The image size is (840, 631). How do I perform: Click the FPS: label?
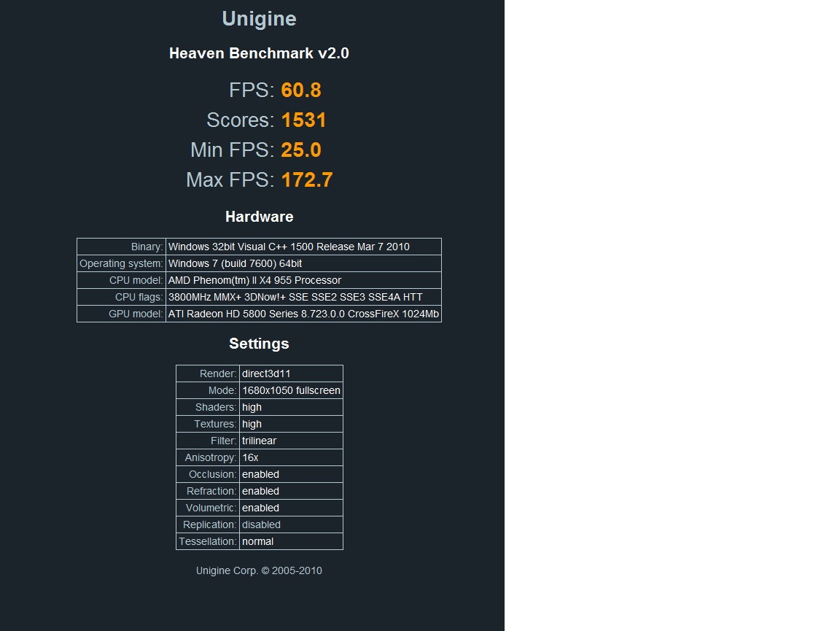click(252, 90)
